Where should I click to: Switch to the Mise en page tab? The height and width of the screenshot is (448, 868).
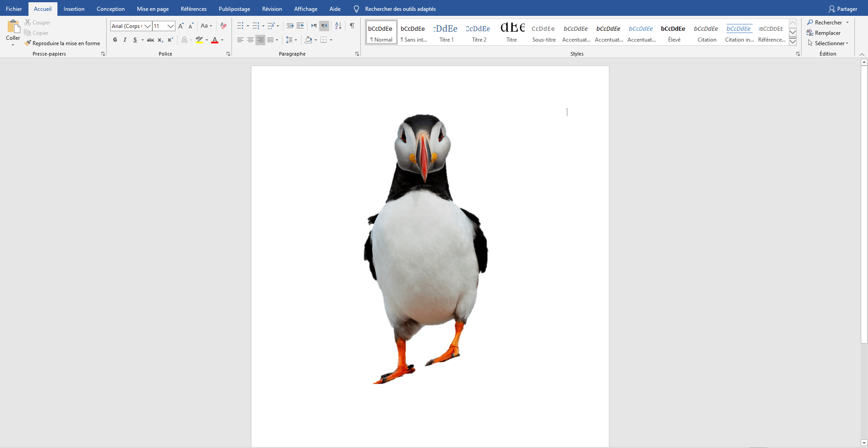pyautogui.click(x=153, y=9)
